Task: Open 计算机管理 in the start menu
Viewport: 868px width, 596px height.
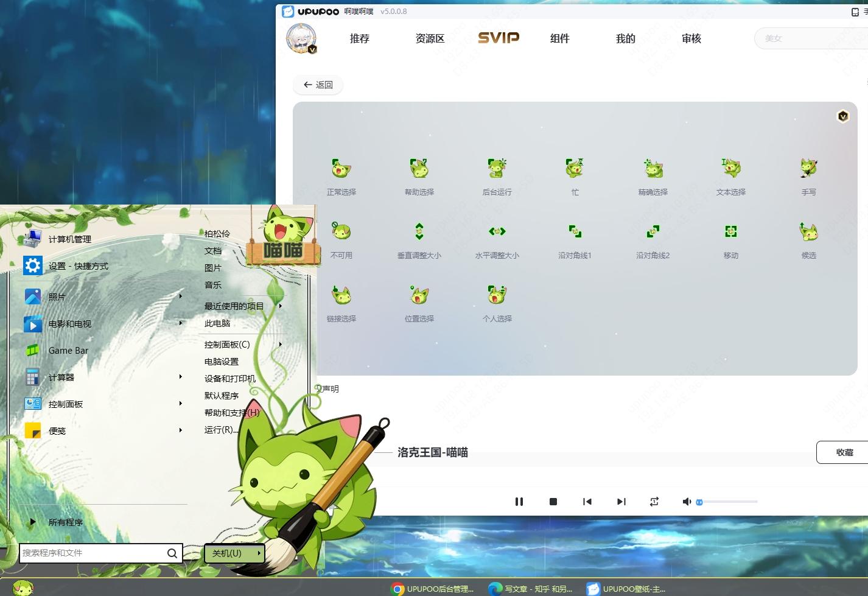Action: tap(70, 239)
